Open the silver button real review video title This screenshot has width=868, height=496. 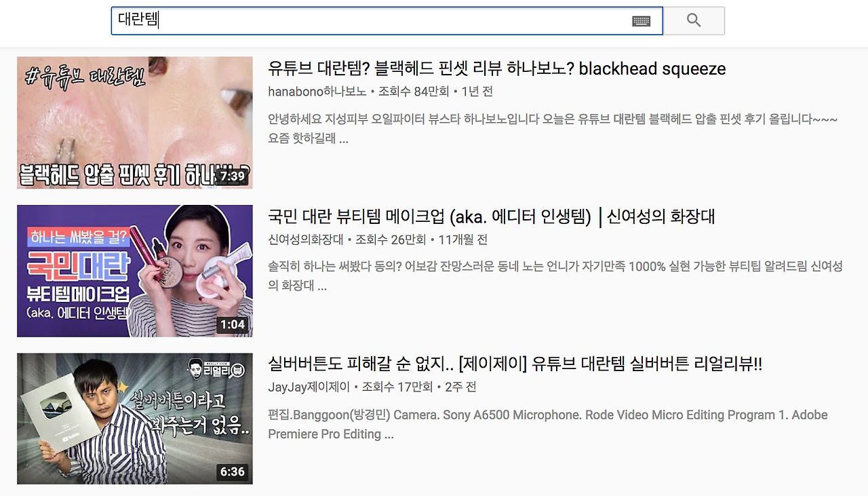coord(513,364)
